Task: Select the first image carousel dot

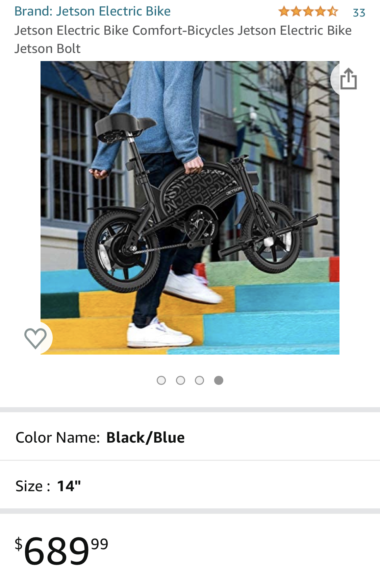Action: pos(161,381)
